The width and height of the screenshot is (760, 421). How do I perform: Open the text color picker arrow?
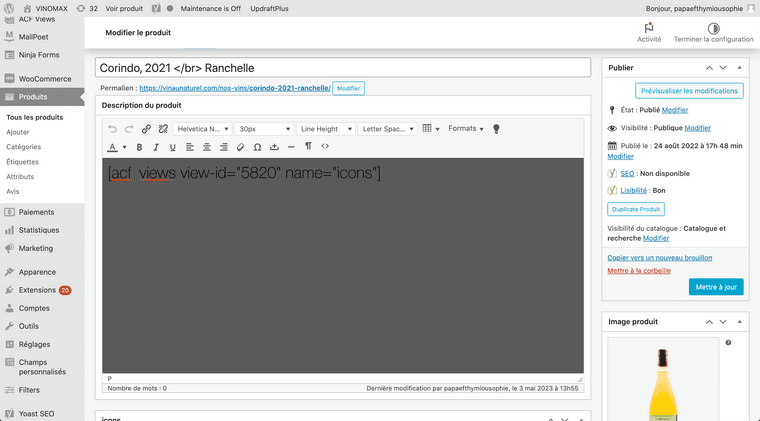click(124, 147)
